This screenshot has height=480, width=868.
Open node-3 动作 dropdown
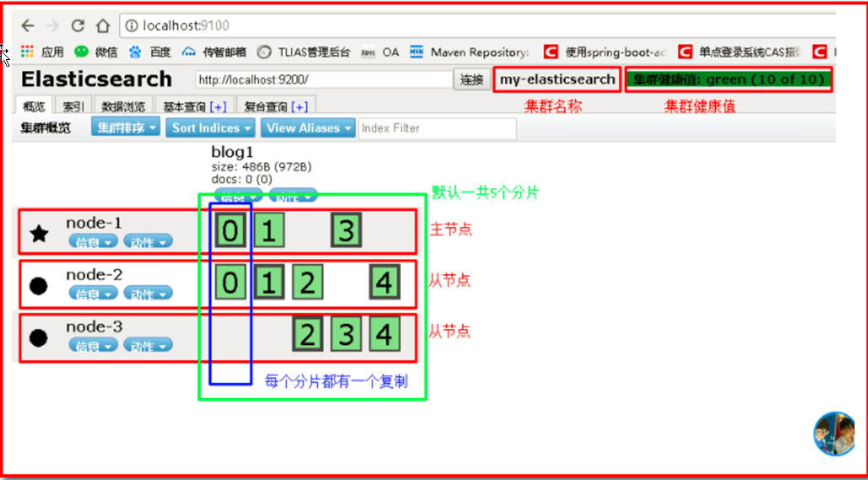click(148, 346)
